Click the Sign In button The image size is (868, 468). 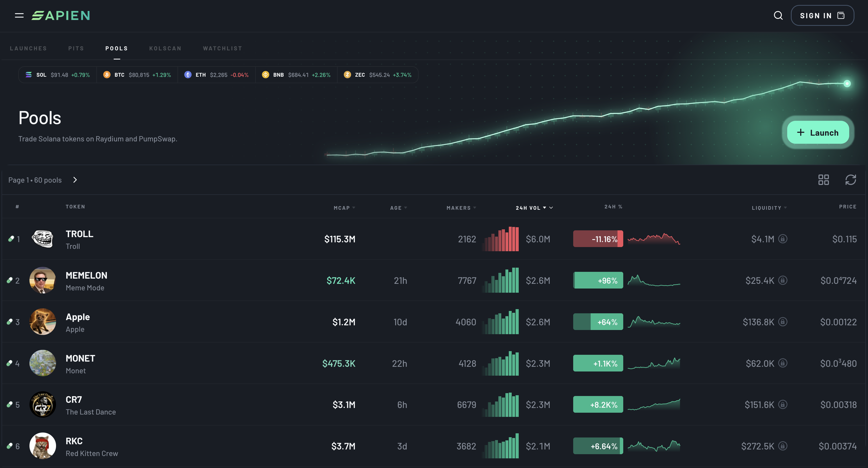(x=822, y=15)
